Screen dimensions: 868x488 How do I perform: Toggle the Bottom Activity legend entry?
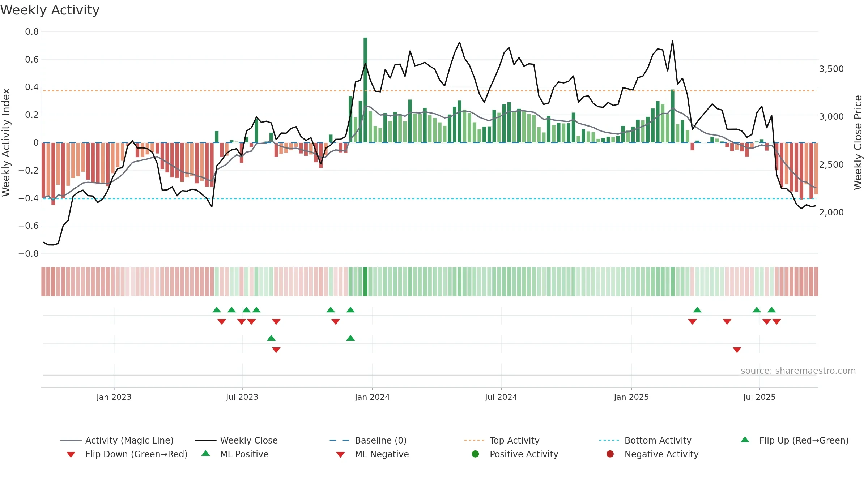coord(645,440)
